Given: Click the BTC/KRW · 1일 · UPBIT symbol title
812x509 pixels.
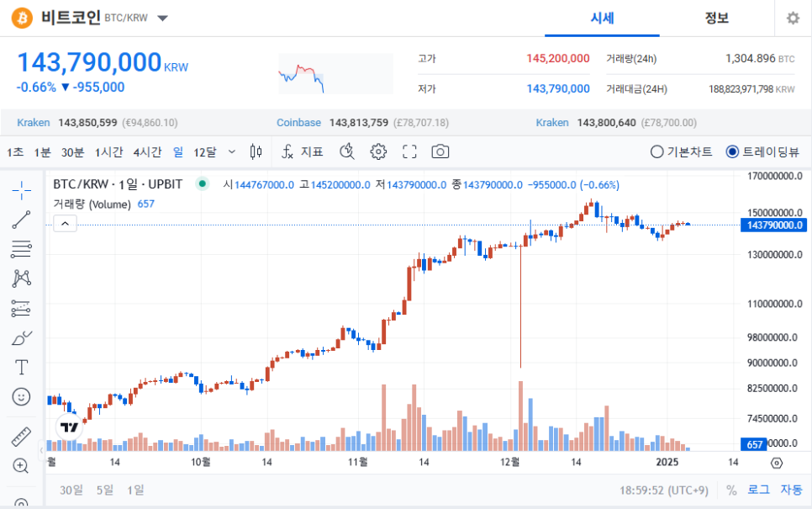Looking at the screenshot, I should coord(118,184).
